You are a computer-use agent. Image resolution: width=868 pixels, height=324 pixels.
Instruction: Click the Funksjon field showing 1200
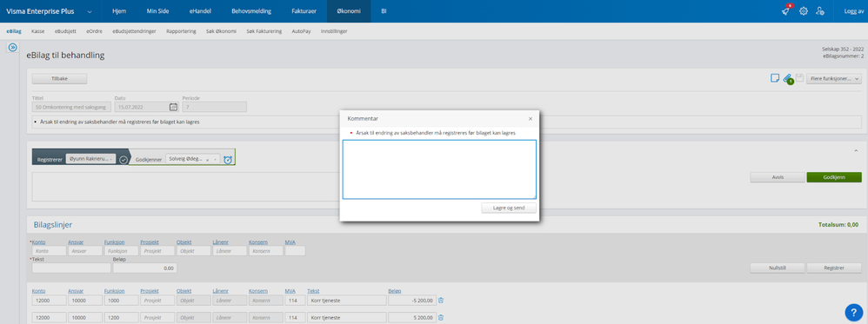point(121,317)
